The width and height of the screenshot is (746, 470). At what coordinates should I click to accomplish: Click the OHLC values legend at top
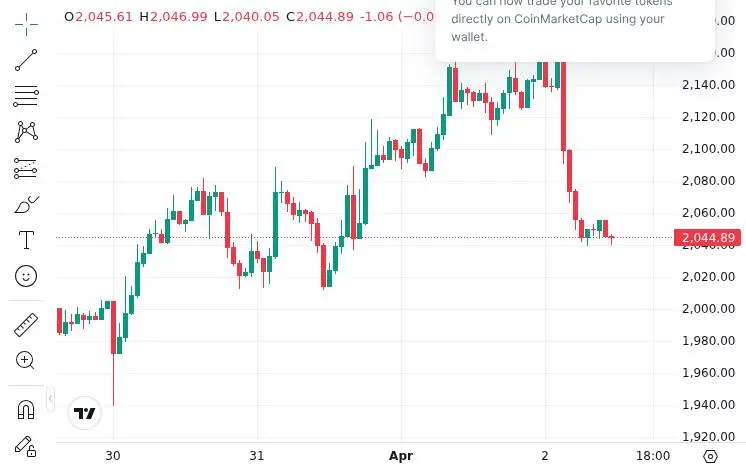(x=249, y=17)
